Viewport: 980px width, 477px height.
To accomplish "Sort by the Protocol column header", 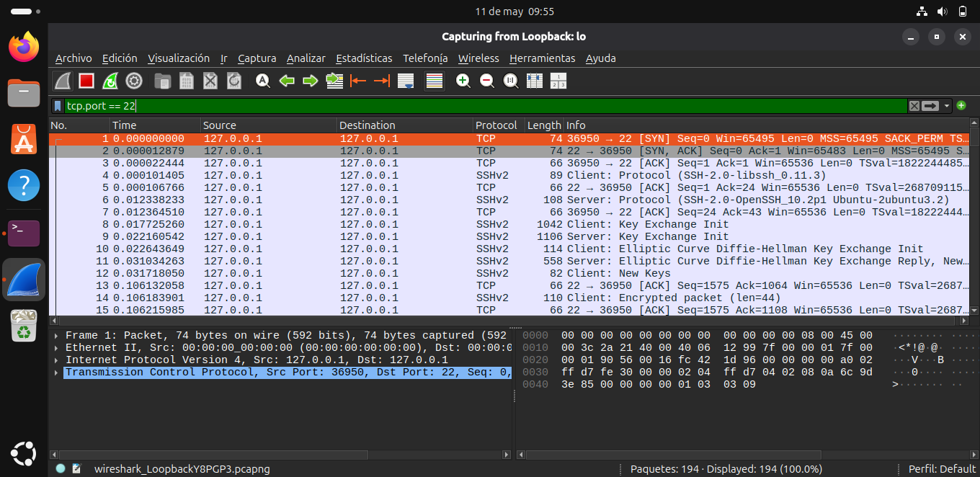I will pyautogui.click(x=498, y=125).
